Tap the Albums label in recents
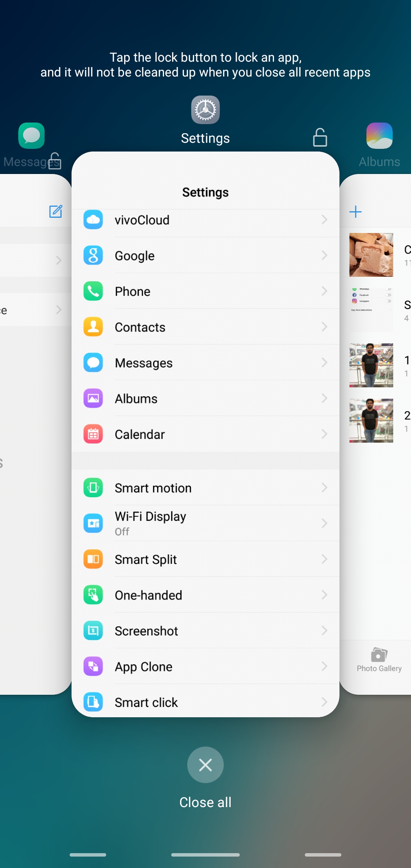The width and height of the screenshot is (411, 868). [x=379, y=162]
